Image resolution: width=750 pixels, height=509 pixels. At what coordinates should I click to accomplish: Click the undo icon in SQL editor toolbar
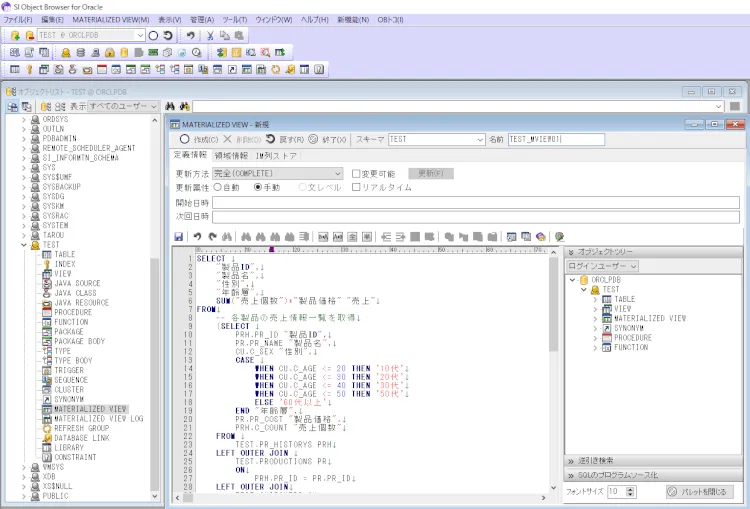(197, 237)
